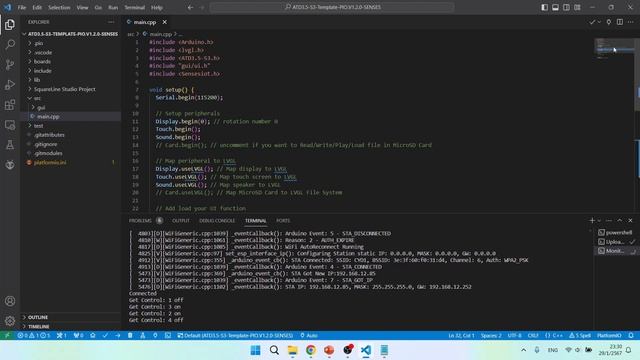Open the notifications bell in status bar
640x360 pixels.
pyautogui.click(x=631, y=336)
